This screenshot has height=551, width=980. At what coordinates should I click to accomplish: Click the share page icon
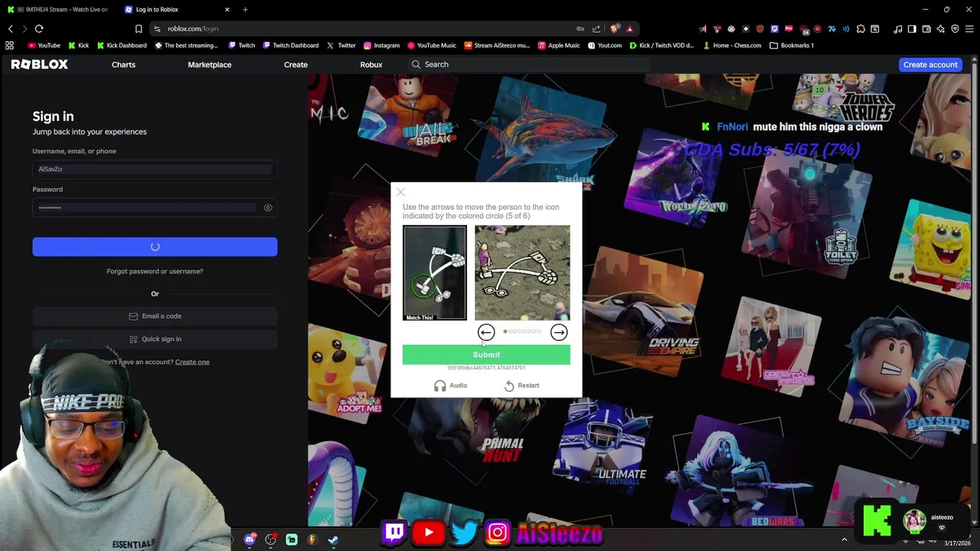click(x=596, y=28)
